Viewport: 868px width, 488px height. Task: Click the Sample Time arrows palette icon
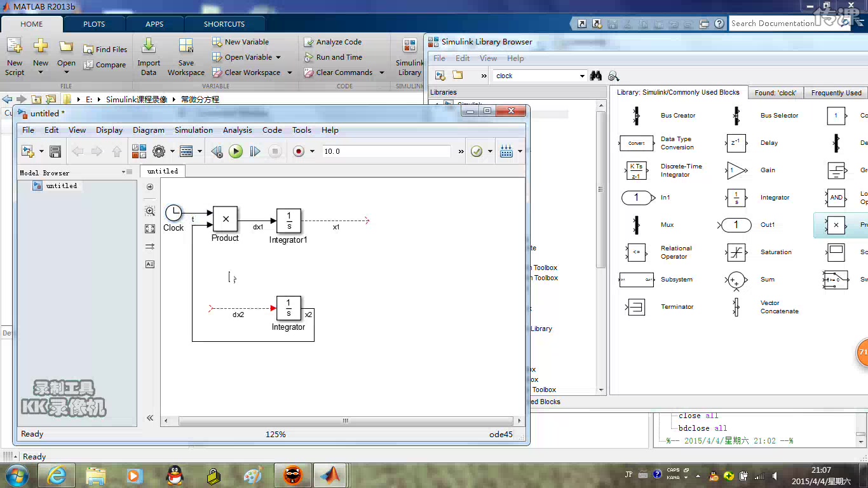click(x=150, y=247)
